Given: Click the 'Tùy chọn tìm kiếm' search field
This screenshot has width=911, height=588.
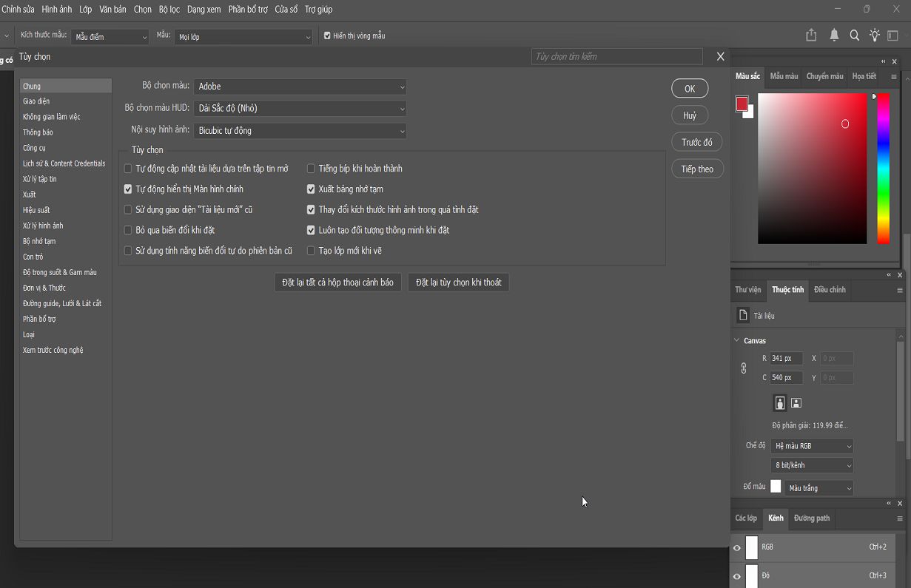Looking at the screenshot, I should (x=616, y=56).
